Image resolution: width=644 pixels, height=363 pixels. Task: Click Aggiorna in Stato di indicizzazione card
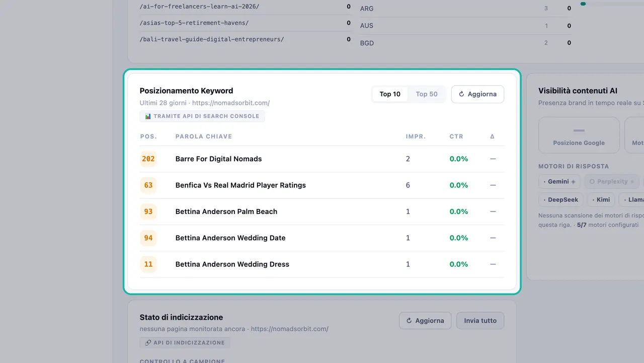(425, 321)
